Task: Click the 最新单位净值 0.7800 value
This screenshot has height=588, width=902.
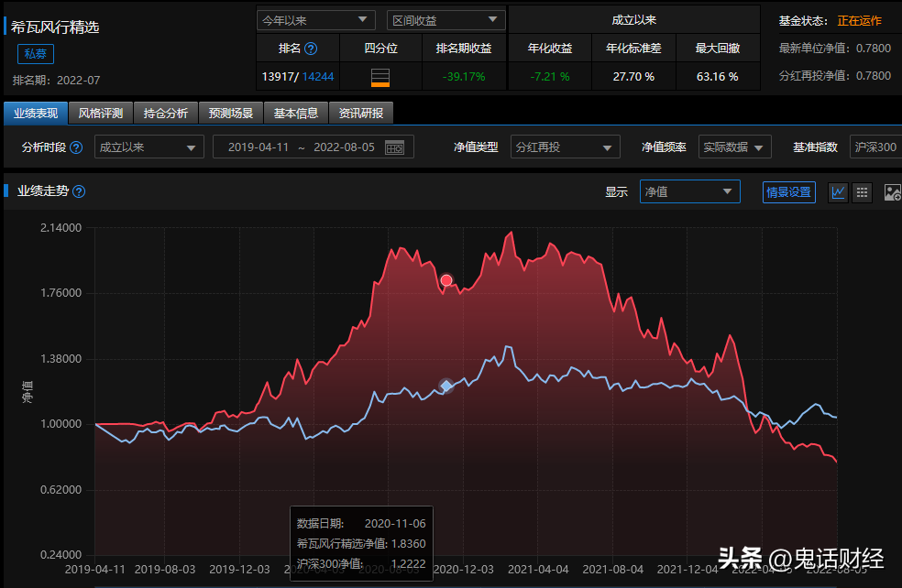Action: coord(874,49)
